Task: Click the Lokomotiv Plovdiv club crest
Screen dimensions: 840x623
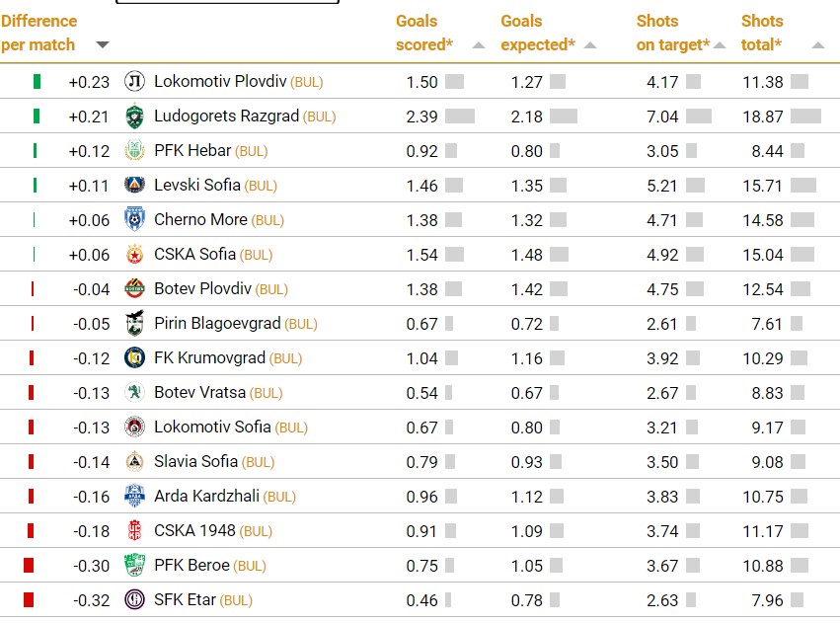Action: [134, 81]
